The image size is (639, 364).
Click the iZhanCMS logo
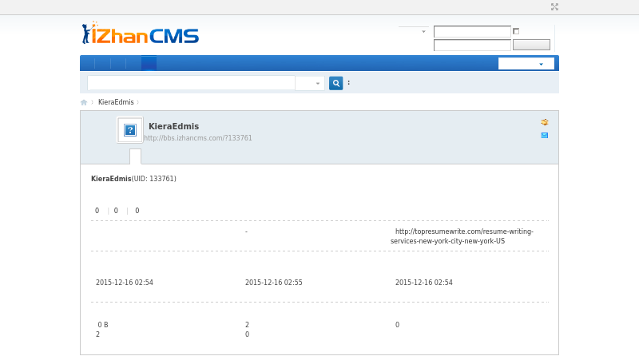(x=141, y=33)
